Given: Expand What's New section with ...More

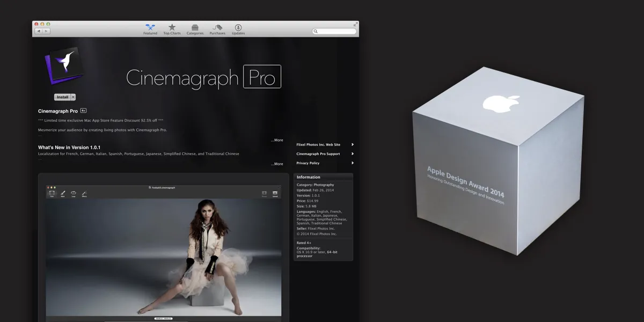Looking at the screenshot, I should click(277, 164).
